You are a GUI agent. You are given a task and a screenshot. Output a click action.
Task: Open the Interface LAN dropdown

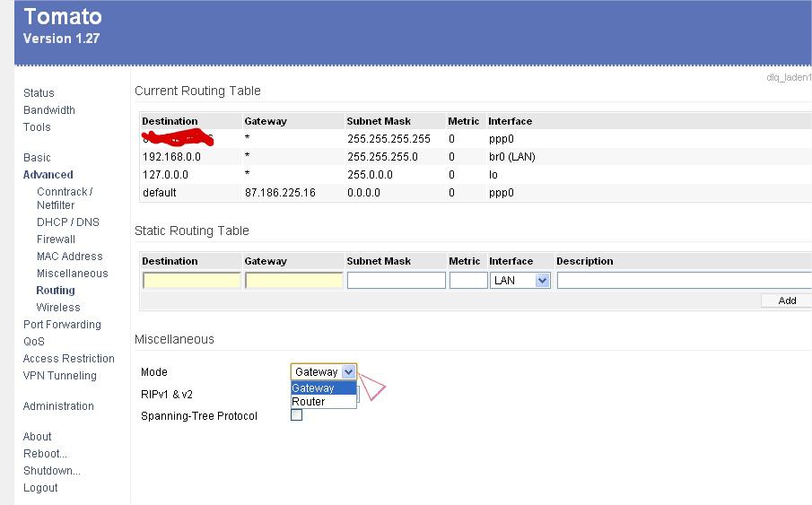point(520,281)
